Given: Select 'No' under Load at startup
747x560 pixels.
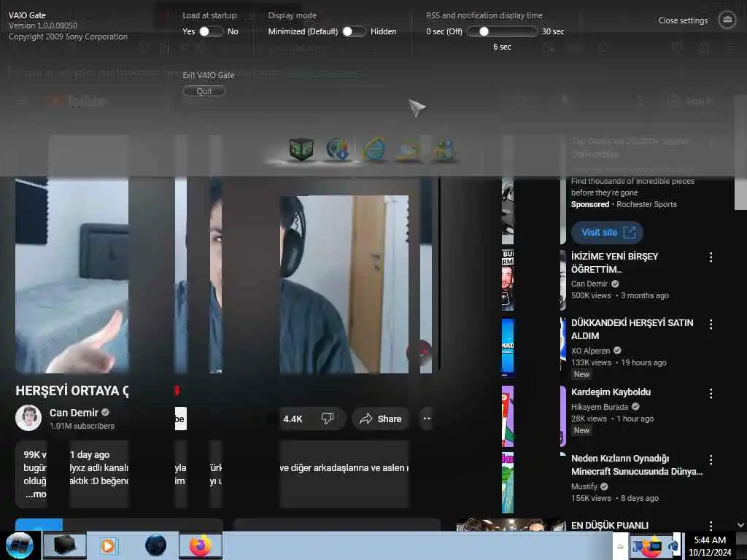Looking at the screenshot, I should [x=233, y=31].
